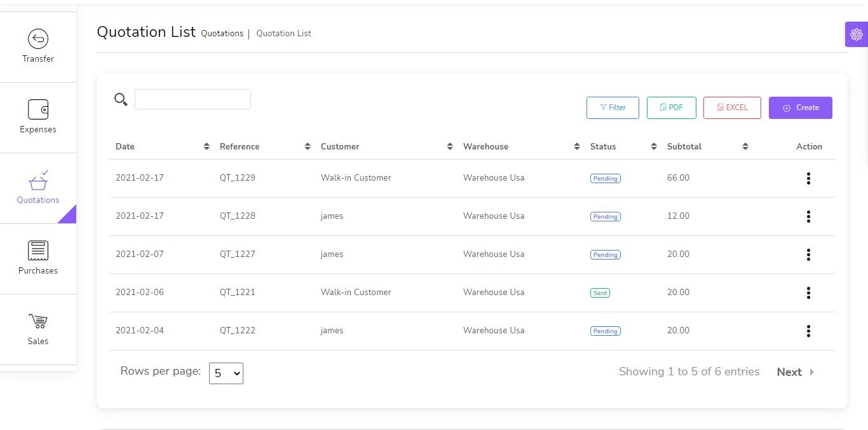Open action menu for QT_1221
Image resolution: width=868 pixels, height=430 pixels.
808,293
